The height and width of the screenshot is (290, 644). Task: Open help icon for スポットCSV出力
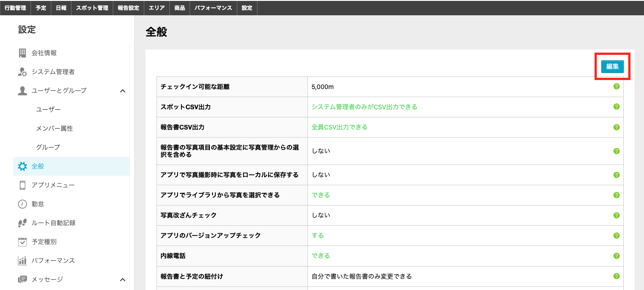[617, 107]
